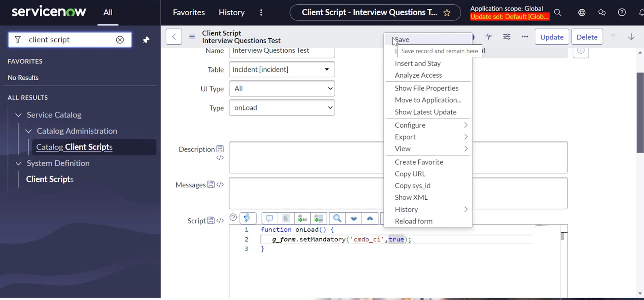Open the help question mark icon

(x=622, y=12)
